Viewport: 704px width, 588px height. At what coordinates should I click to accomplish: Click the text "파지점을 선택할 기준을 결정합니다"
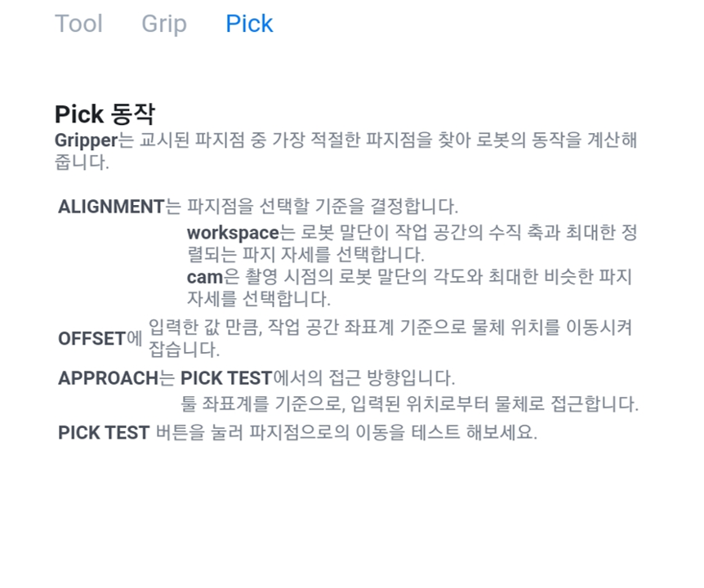[x=323, y=207]
